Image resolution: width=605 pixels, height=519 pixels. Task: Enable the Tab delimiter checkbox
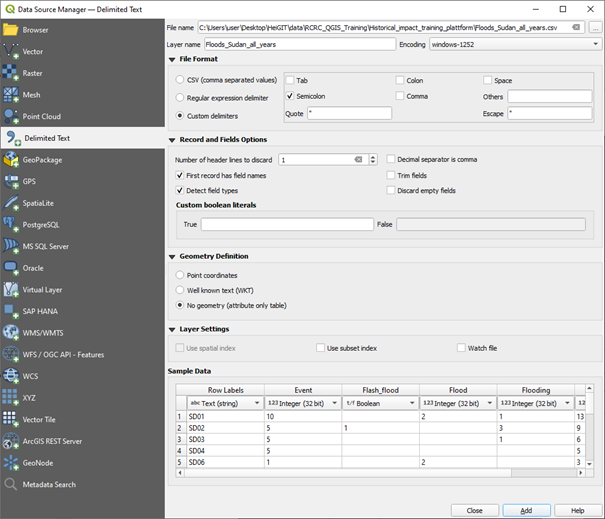click(290, 80)
